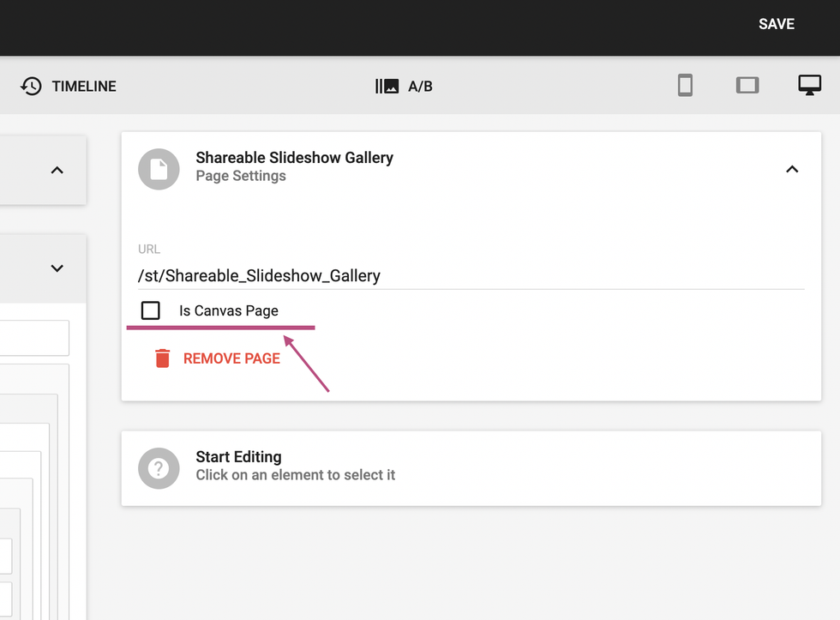Switch to mobile phone preview
The image size is (840, 620).
click(685, 86)
